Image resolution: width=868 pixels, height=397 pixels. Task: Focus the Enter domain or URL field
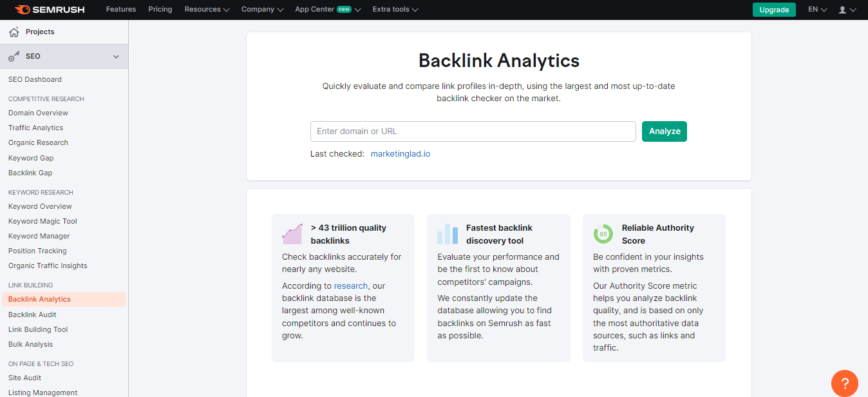[473, 131]
